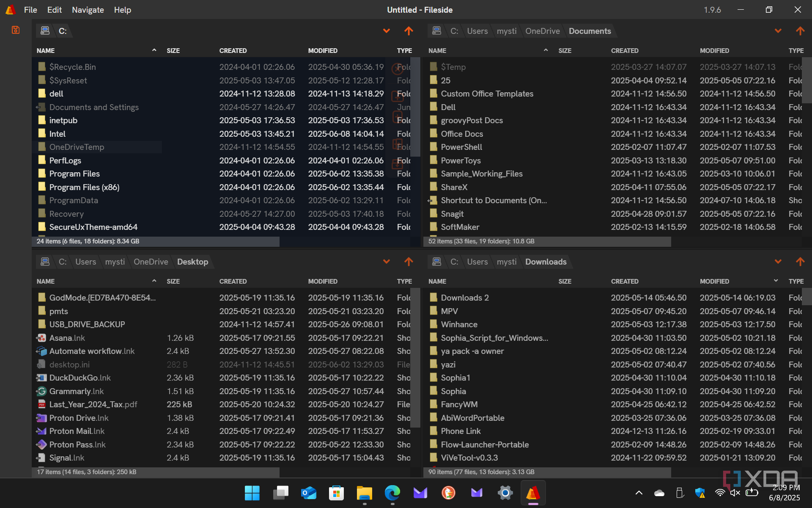Click the DuckDuckGo browser taskbar icon
The width and height of the screenshot is (812, 508).
448,493
